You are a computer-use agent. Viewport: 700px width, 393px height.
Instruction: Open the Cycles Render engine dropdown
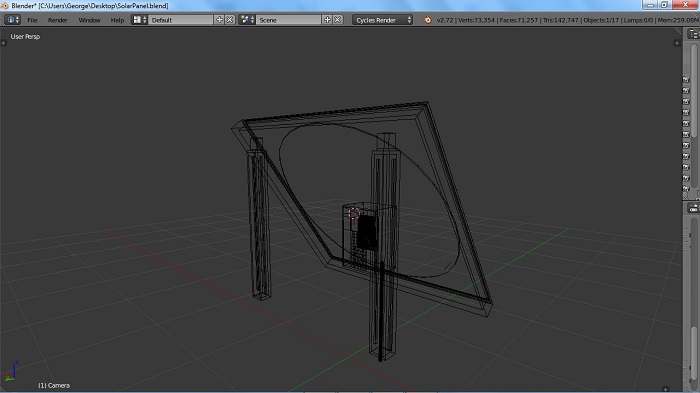(x=383, y=20)
